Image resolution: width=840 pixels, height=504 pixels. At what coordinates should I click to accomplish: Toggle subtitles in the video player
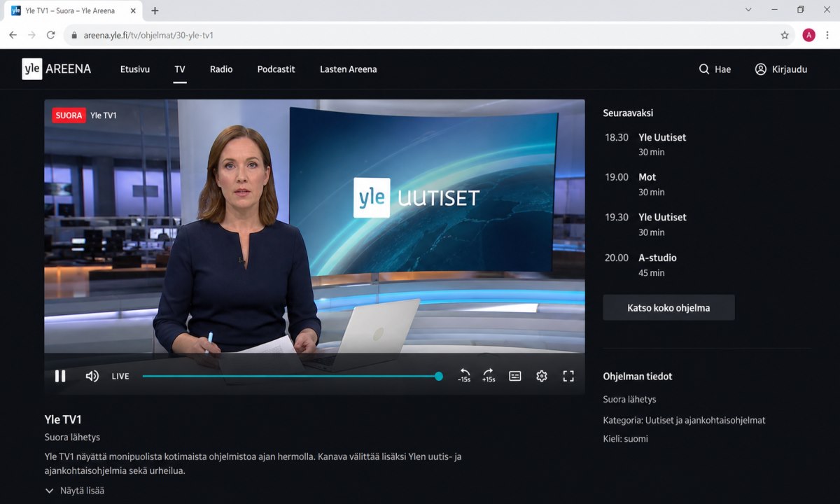[515, 376]
